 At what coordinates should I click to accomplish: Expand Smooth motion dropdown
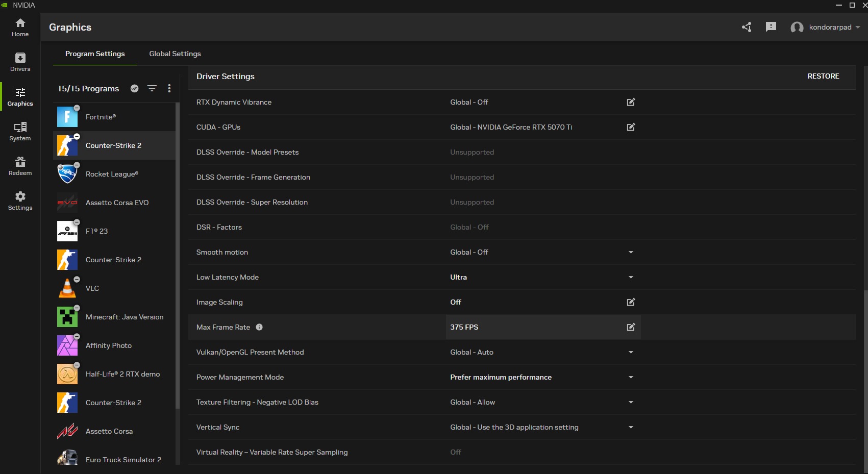[x=631, y=252]
